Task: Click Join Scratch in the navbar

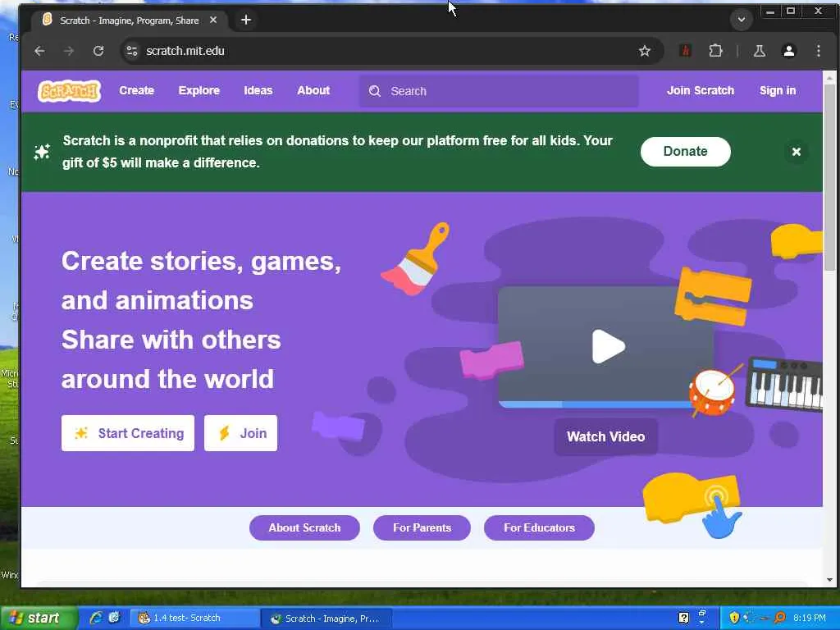Action: tap(701, 90)
